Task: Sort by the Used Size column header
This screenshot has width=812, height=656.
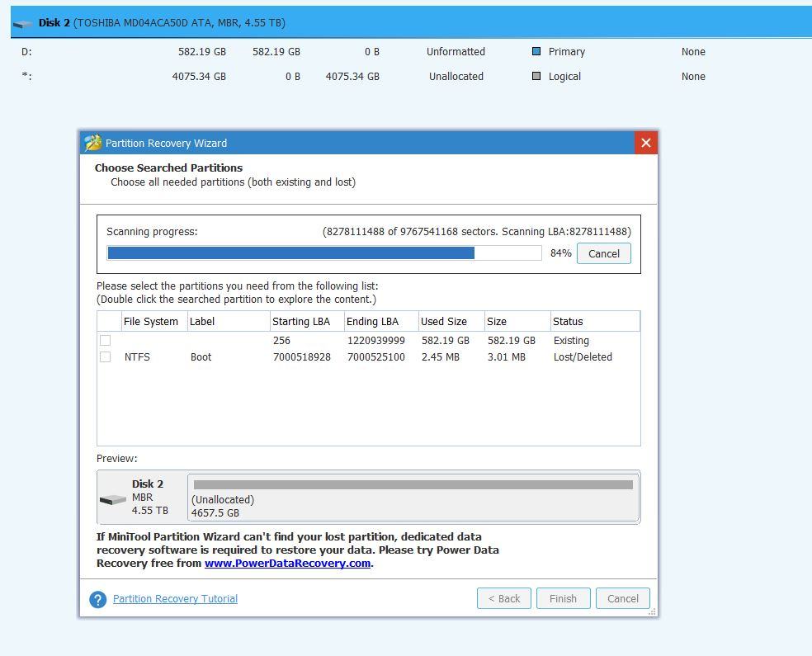Action: pyautogui.click(x=451, y=321)
